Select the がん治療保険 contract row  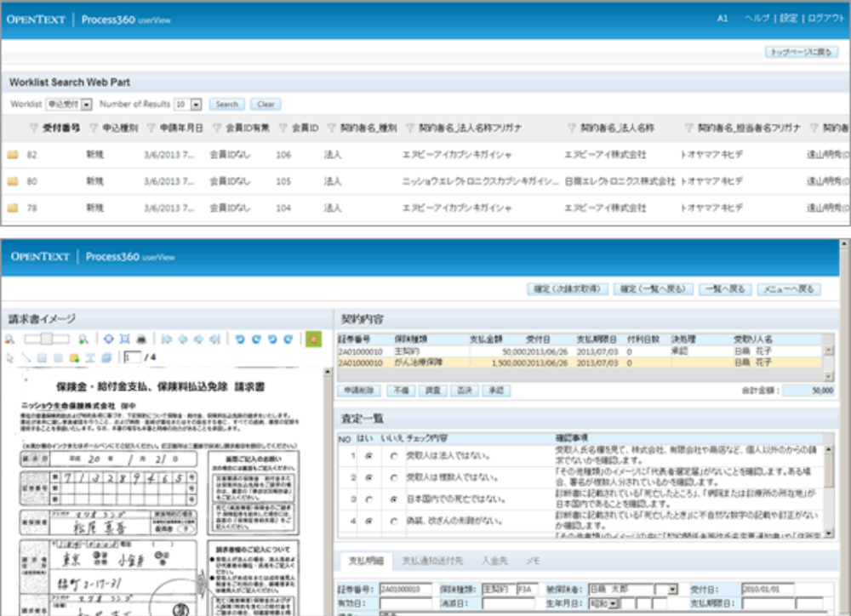point(580,362)
